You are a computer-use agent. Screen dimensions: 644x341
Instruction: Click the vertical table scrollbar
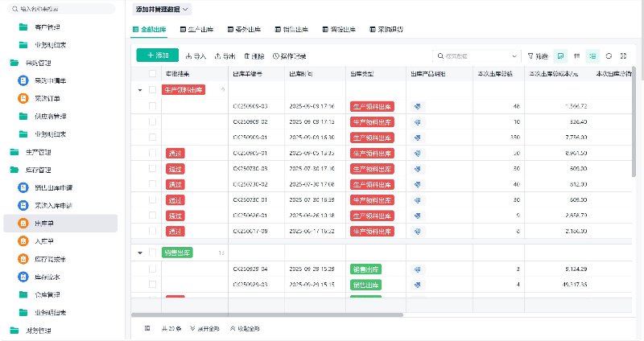point(634,121)
